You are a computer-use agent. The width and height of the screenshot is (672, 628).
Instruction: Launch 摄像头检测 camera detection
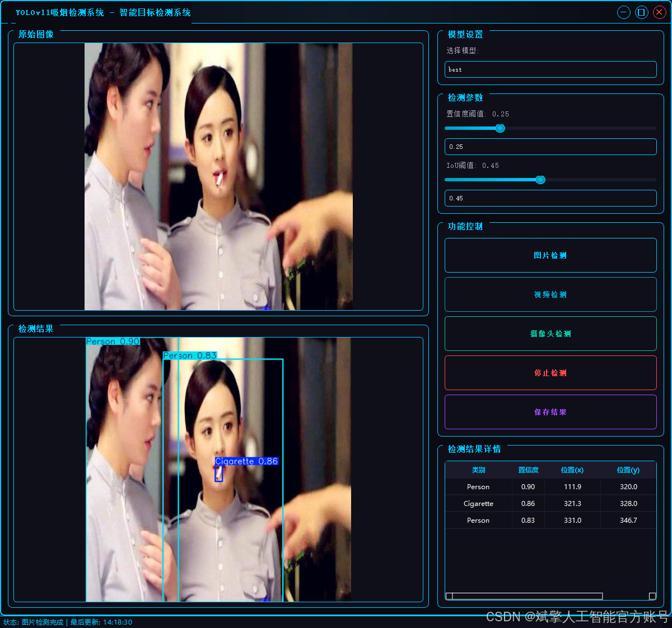click(550, 334)
